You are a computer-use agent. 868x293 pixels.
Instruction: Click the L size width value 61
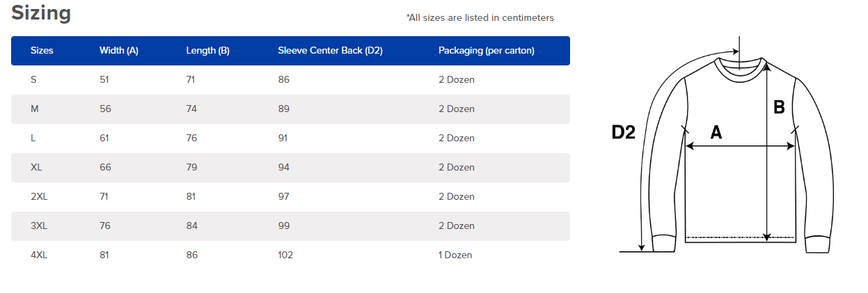(x=104, y=138)
